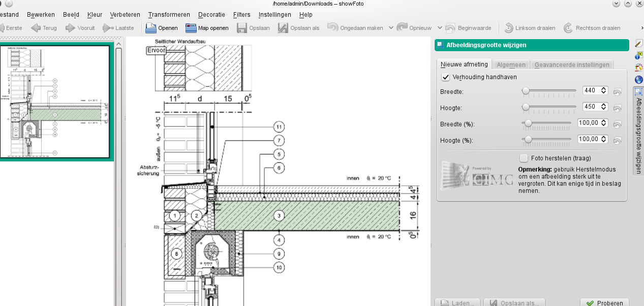Open the Transformeren menu
This screenshot has width=644, height=306.
point(169,15)
